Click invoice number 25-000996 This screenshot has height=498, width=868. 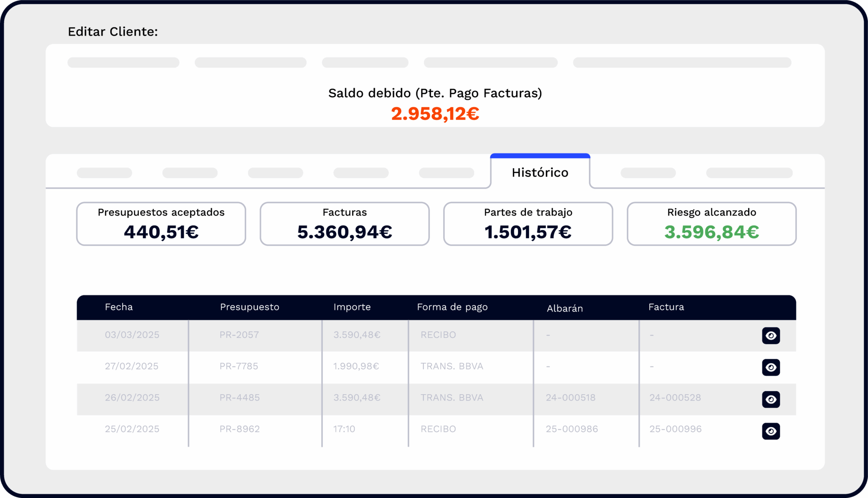pos(675,429)
